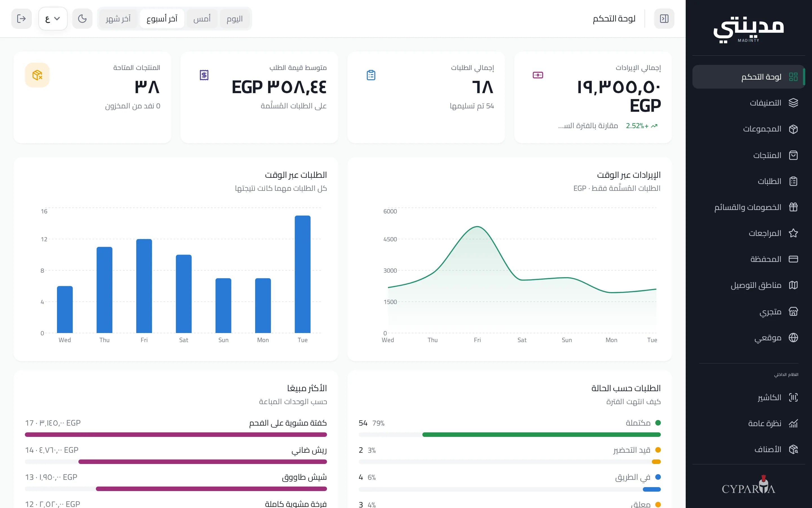
Task: Click the Fri bar in orders chart
Action: pos(144,286)
